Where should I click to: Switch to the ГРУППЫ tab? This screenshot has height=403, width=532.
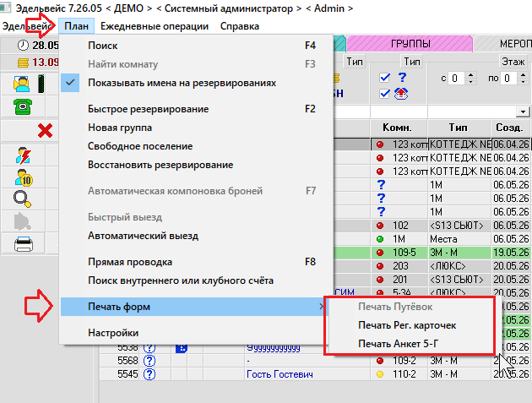(410, 43)
